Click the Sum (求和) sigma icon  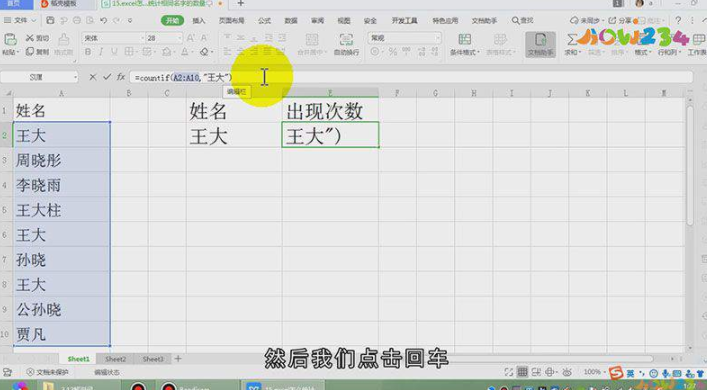pyautogui.click(x=572, y=40)
